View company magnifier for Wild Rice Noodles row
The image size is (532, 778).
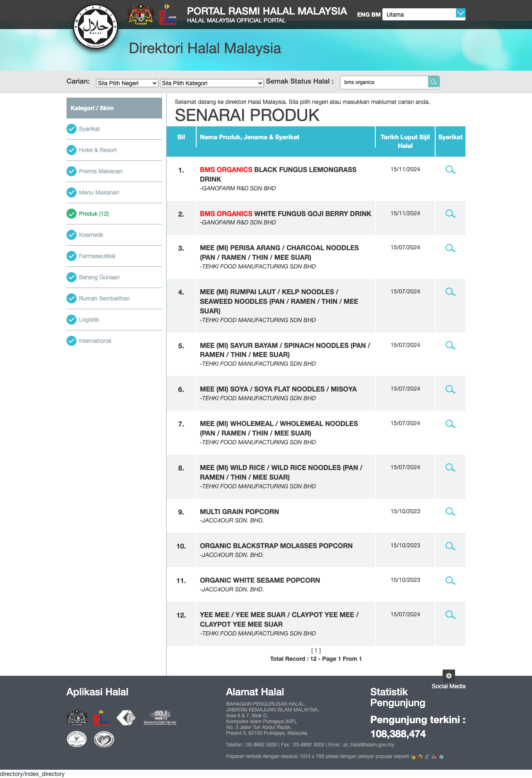click(450, 468)
